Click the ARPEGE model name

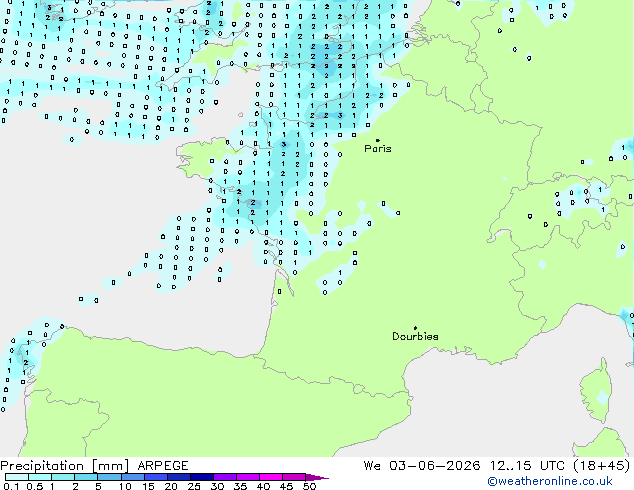[163, 466]
